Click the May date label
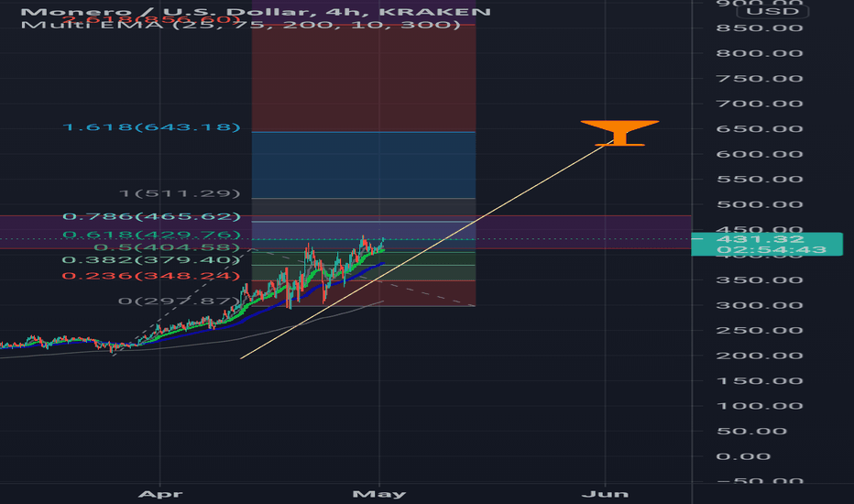Image resolution: width=854 pixels, height=504 pixels. tap(379, 494)
